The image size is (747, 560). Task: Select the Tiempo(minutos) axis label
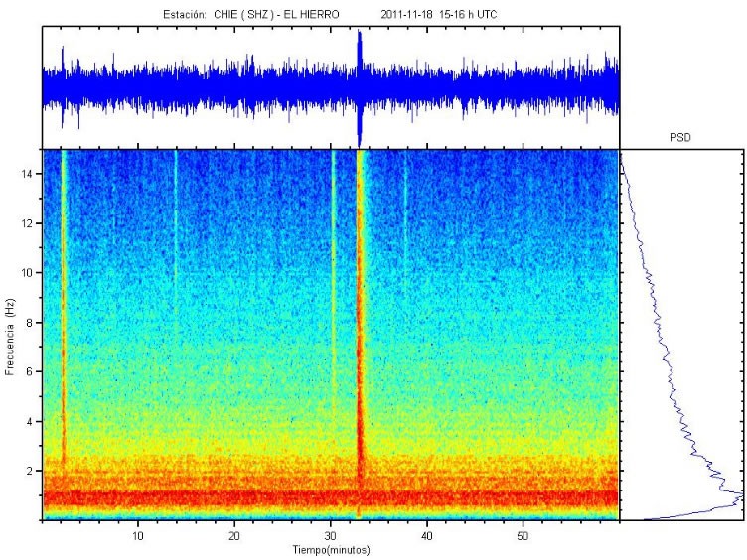click(x=331, y=549)
